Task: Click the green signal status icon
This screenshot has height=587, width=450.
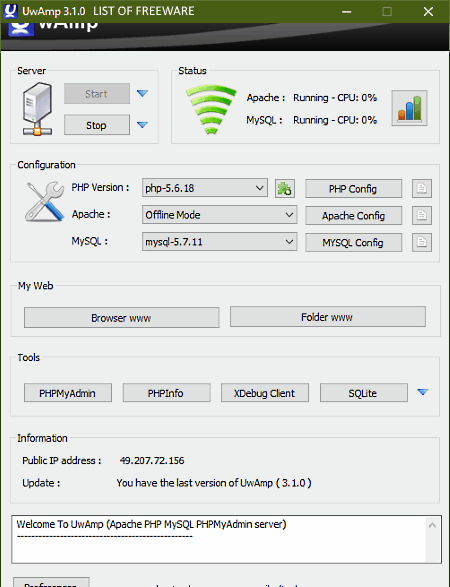Action: click(211, 109)
